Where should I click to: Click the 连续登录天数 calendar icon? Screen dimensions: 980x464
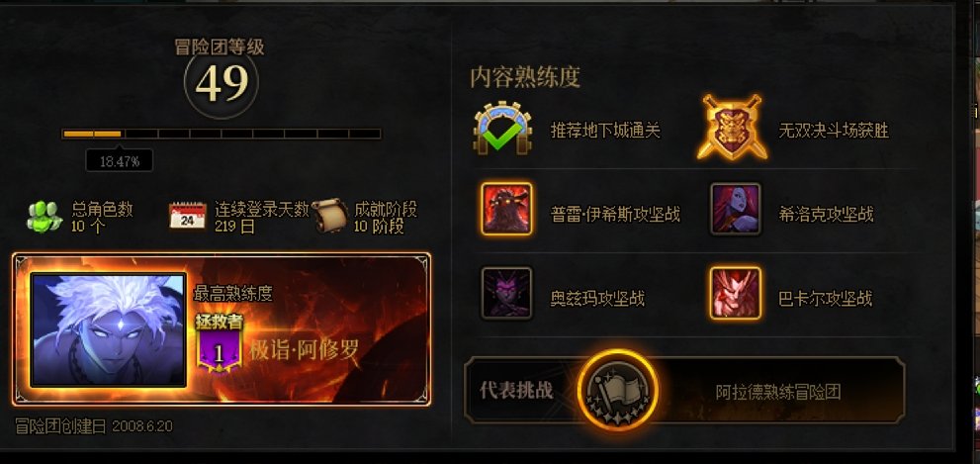tap(188, 216)
